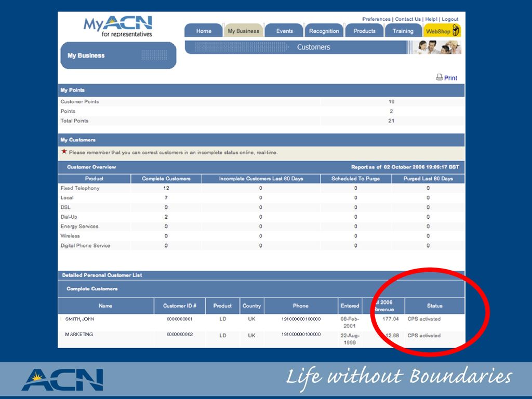
Task: Select the Energy Services row
Action: 261,227
